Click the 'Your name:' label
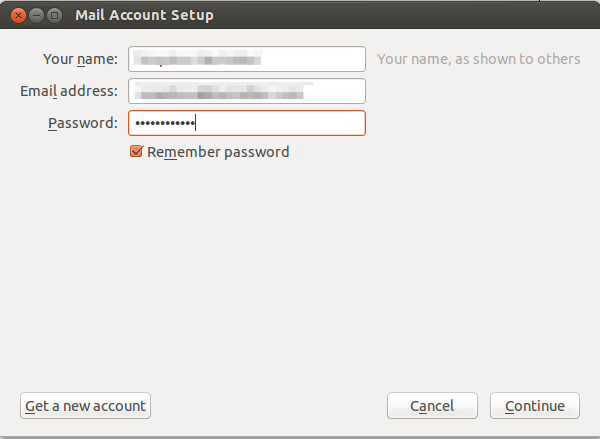Image resolution: width=600 pixels, height=439 pixels. pos(80,59)
